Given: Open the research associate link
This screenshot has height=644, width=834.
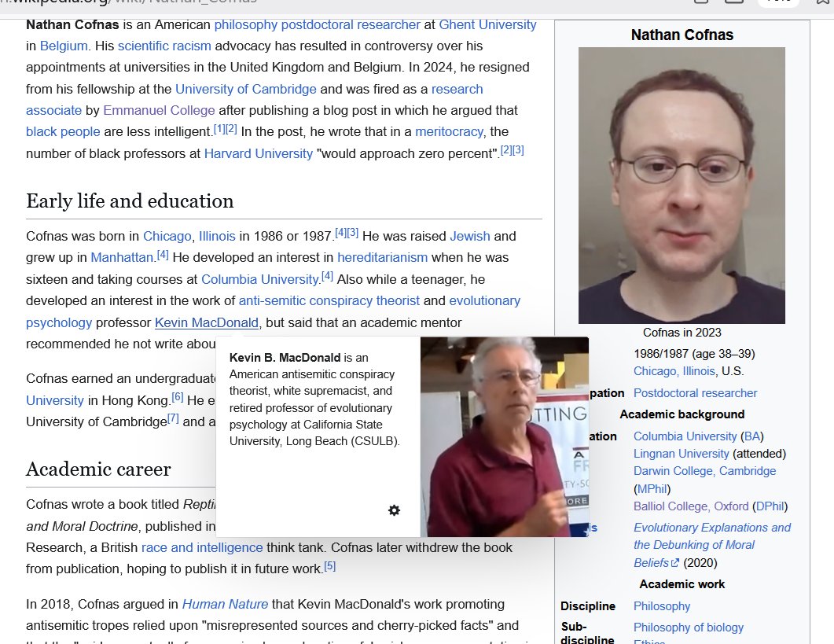Looking at the screenshot, I should coord(457,90).
